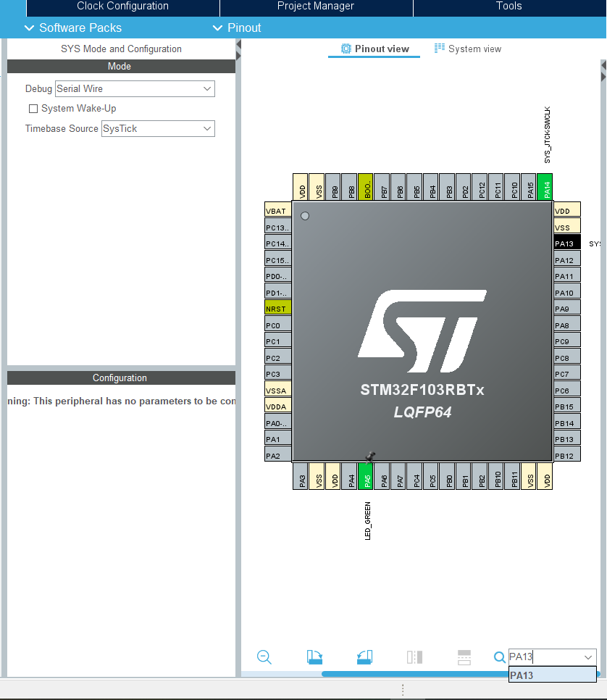Select the VSSA pin
The height and width of the screenshot is (700, 607).
coord(278,390)
